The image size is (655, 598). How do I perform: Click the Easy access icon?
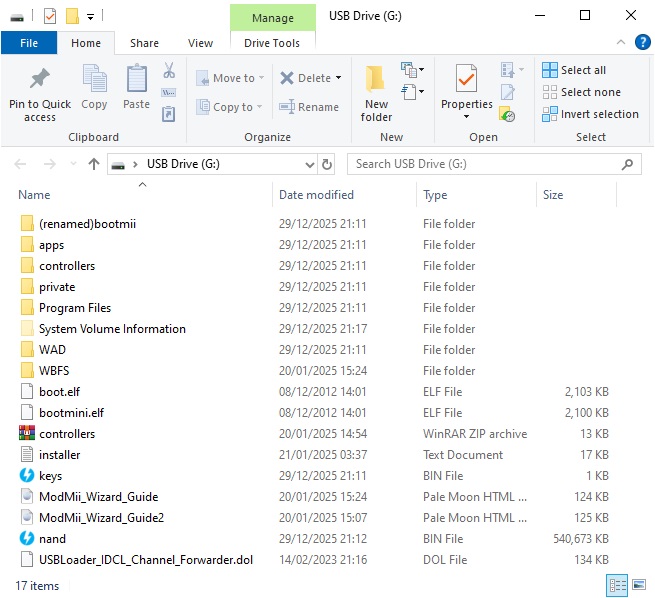(x=409, y=92)
